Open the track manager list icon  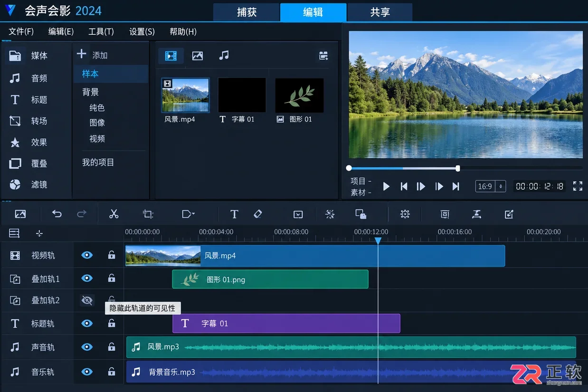[x=15, y=233]
